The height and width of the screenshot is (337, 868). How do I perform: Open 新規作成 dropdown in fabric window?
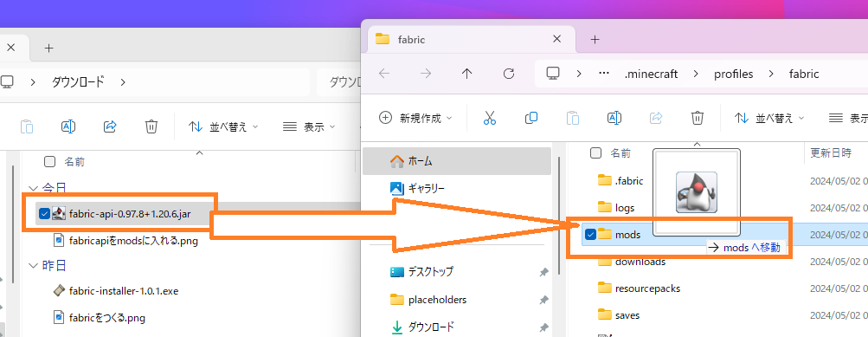tap(415, 118)
